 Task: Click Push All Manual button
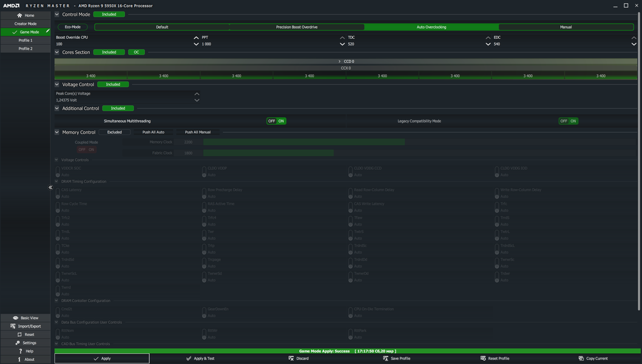point(198,132)
